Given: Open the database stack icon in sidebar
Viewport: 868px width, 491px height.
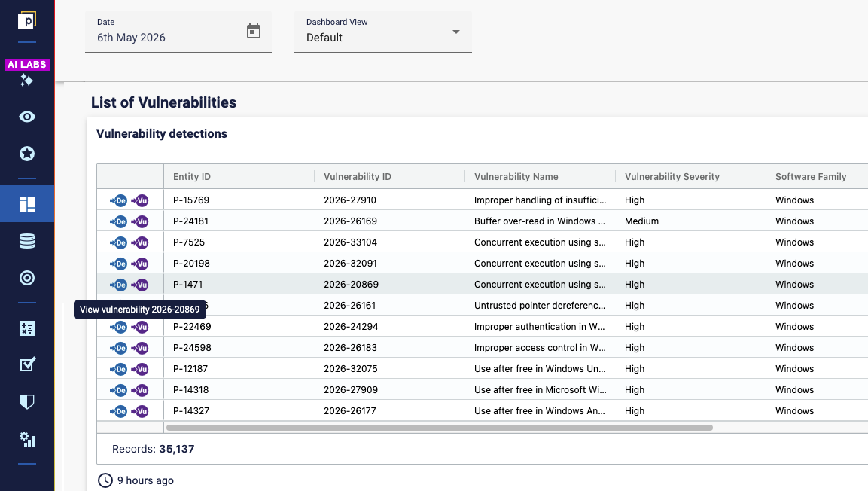Looking at the screenshot, I should 26,241.
